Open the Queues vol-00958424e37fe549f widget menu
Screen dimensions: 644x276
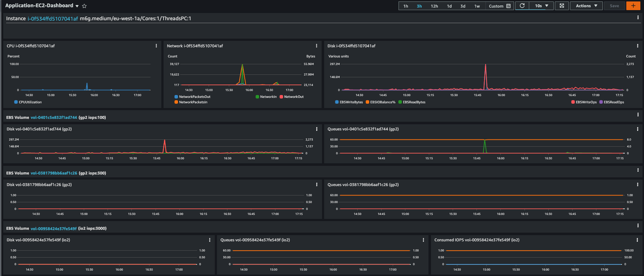click(x=423, y=240)
